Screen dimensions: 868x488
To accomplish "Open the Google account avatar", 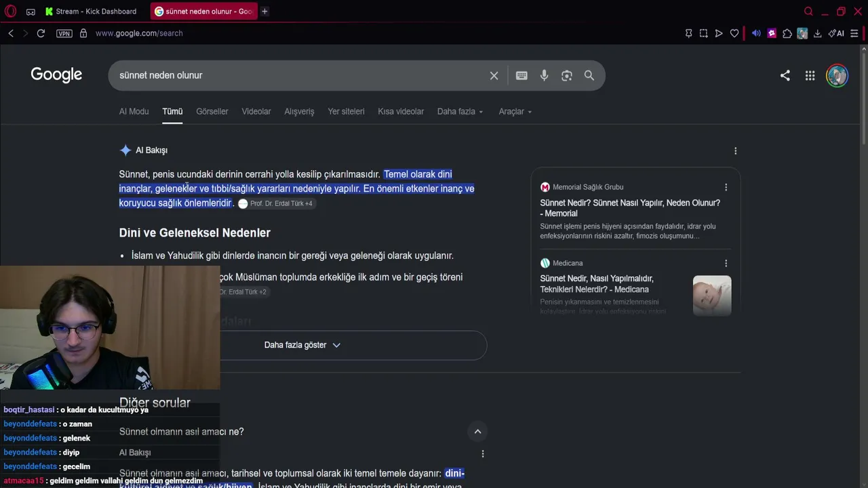I will (x=837, y=75).
